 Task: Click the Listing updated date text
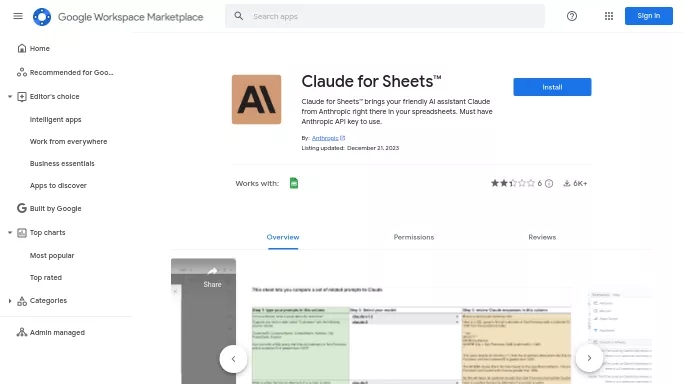[350, 148]
